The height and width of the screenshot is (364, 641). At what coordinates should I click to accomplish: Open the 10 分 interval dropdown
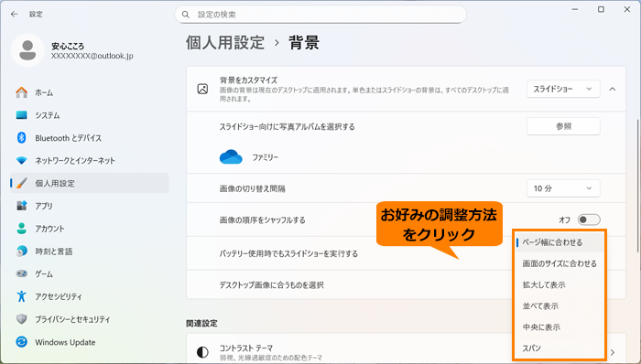click(x=563, y=188)
